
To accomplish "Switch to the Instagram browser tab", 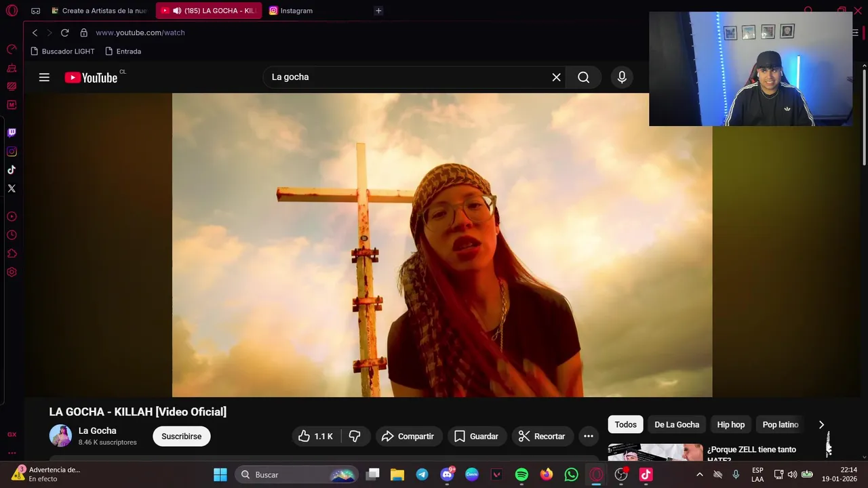I will coord(292,11).
